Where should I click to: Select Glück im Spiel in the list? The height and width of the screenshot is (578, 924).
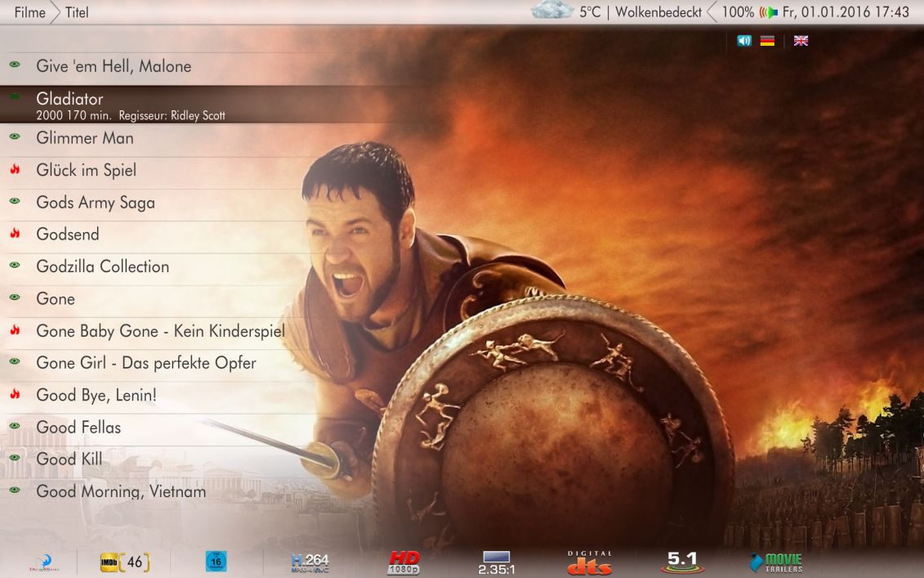(x=86, y=170)
